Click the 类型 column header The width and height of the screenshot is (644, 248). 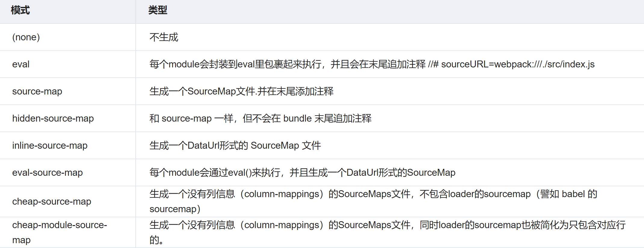pyautogui.click(x=390, y=11)
